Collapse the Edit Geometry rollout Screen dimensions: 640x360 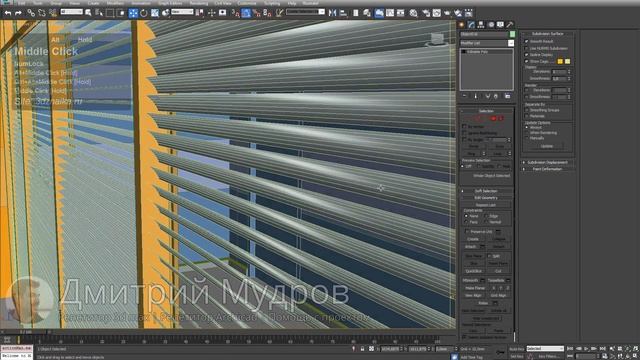(x=486, y=198)
